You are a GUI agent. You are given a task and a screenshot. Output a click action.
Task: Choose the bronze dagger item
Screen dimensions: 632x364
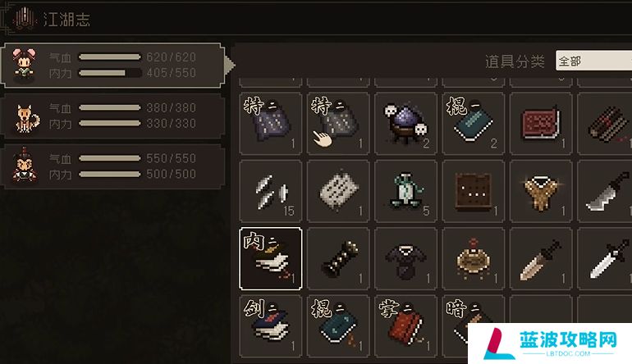tap(541, 258)
